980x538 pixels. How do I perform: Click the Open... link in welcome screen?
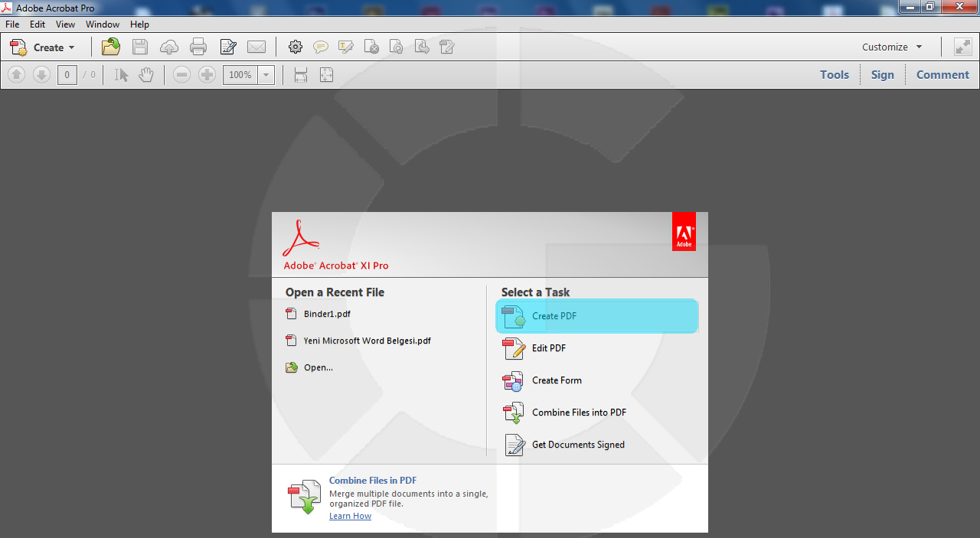[x=309, y=367]
